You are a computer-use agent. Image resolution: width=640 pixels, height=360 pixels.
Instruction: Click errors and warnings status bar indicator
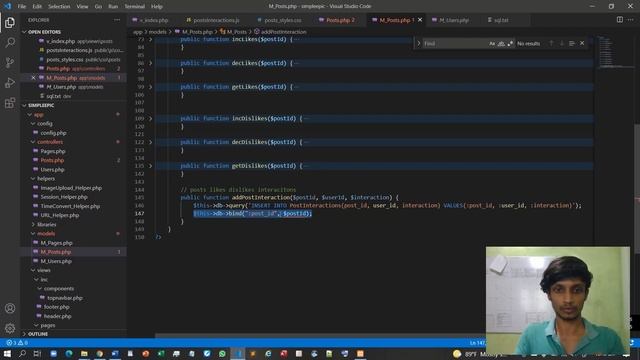point(17,343)
